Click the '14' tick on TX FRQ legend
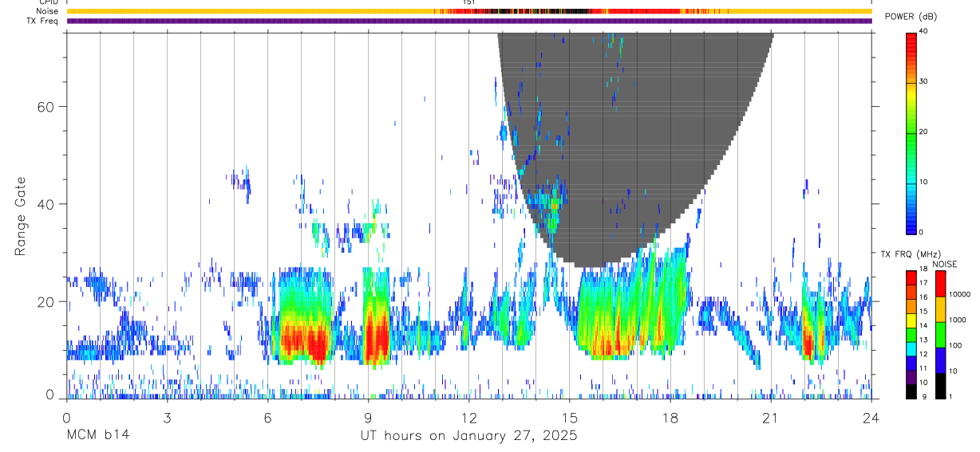Viewport: 980px width, 452px height. pos(924,325)
